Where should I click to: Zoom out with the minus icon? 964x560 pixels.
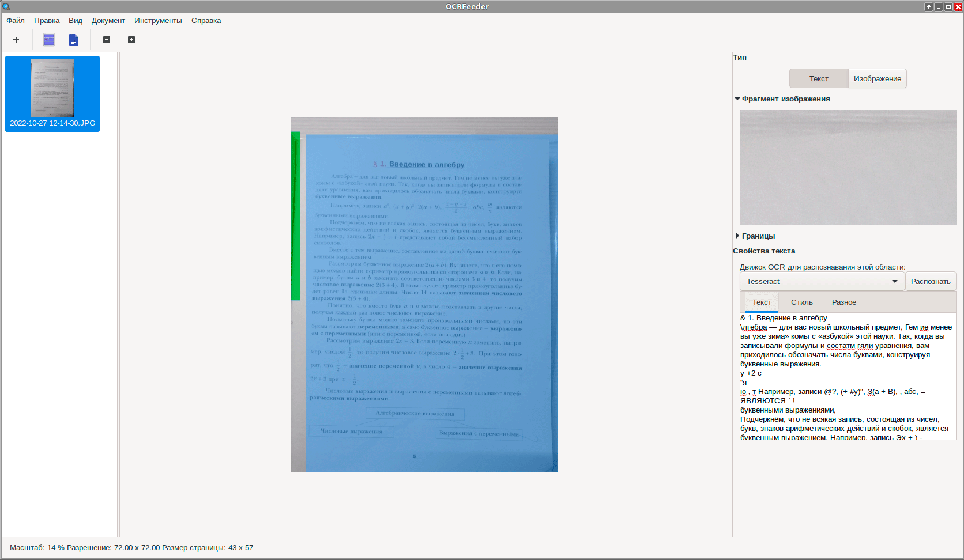[x=107, y=40]
